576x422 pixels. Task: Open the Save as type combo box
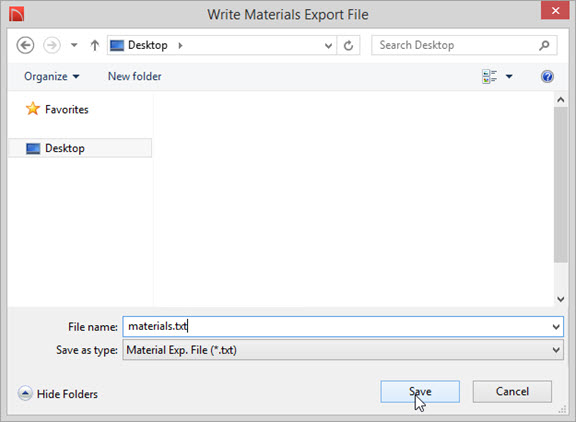[x=343, y=350]
